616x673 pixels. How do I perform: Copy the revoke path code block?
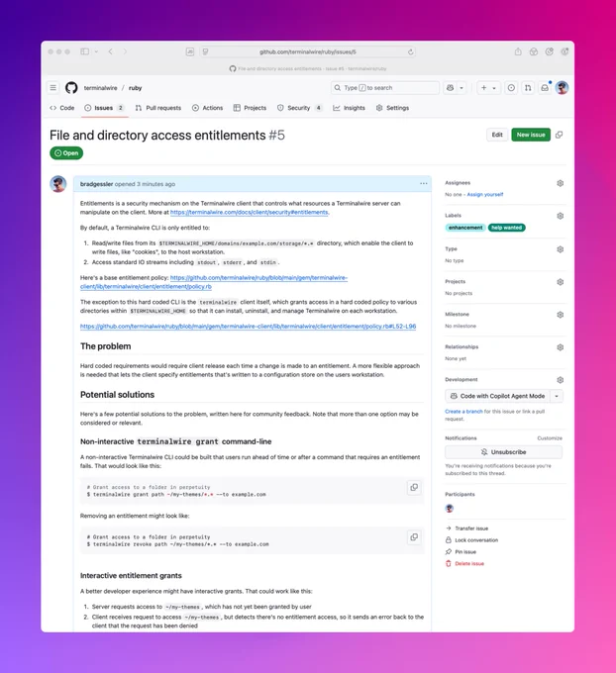click(414, 537)
